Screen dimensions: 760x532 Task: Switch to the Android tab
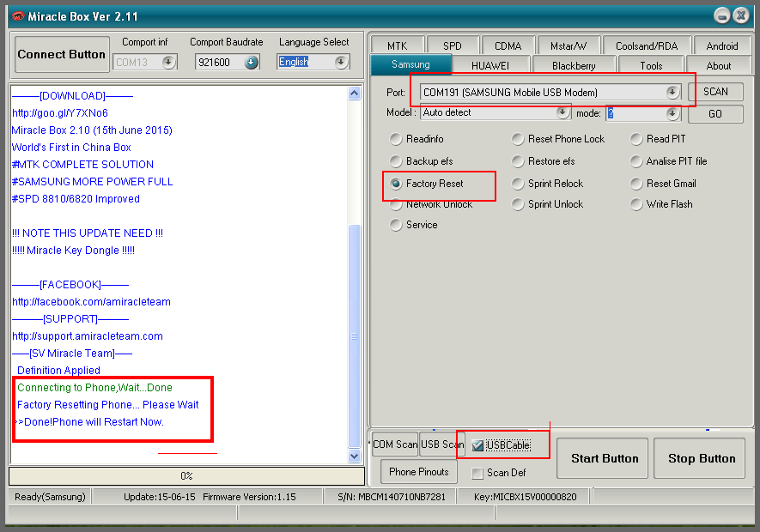coord(722,45)
